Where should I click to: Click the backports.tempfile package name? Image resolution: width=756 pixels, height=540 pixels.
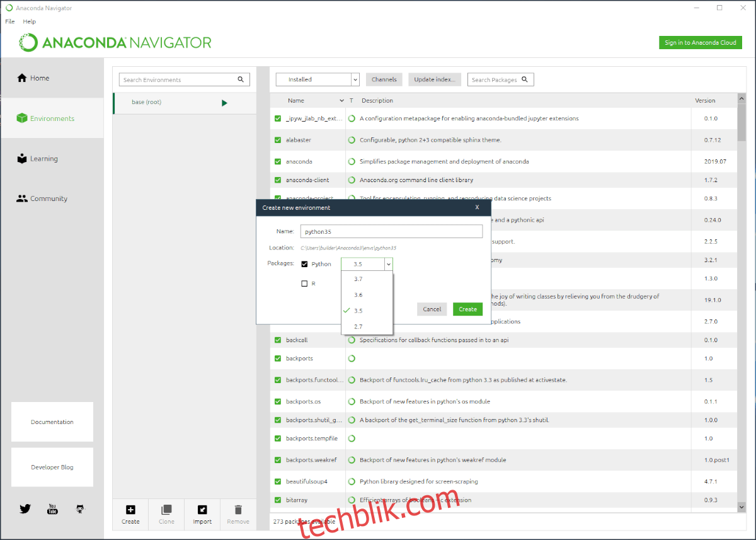pyautogui.click(x=312, y=439)
